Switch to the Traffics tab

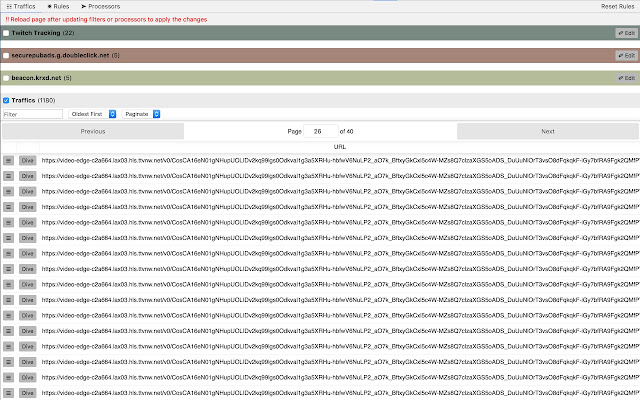click(x=21, y=7)
